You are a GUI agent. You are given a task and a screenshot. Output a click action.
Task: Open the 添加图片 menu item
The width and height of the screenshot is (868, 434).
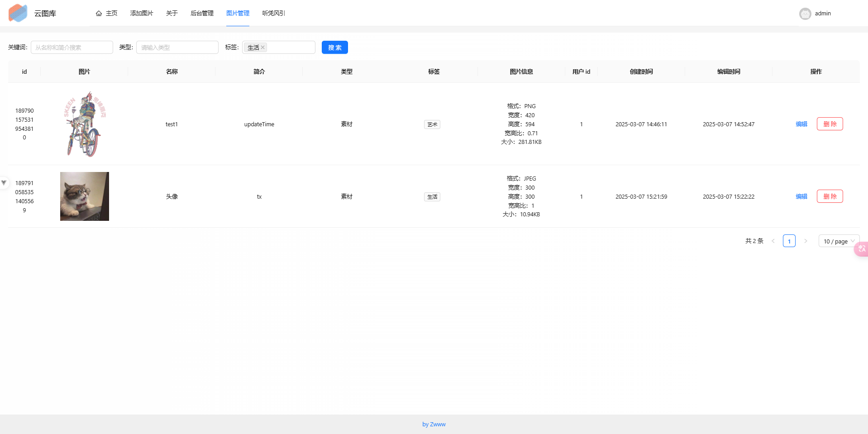(x=142, y=13)
